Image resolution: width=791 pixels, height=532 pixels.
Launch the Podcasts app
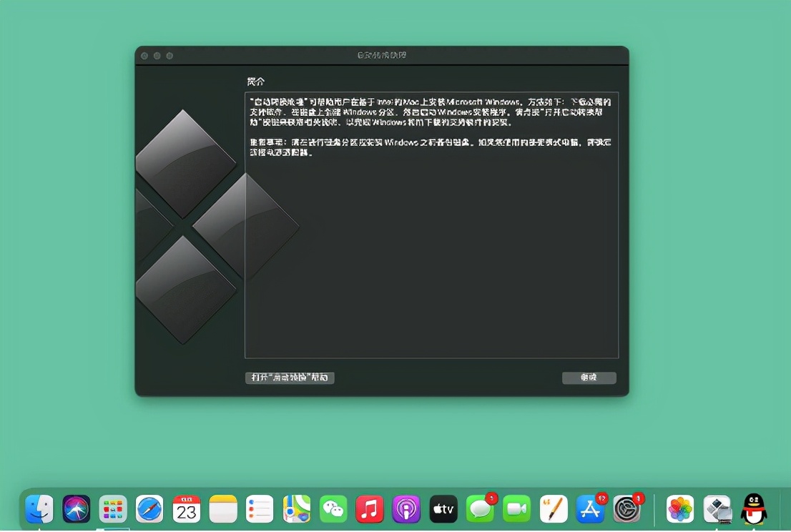[406, 508]
